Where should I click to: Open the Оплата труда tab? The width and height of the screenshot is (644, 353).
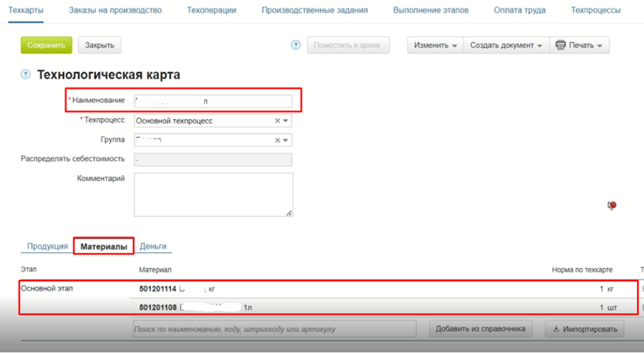point(520,10)
